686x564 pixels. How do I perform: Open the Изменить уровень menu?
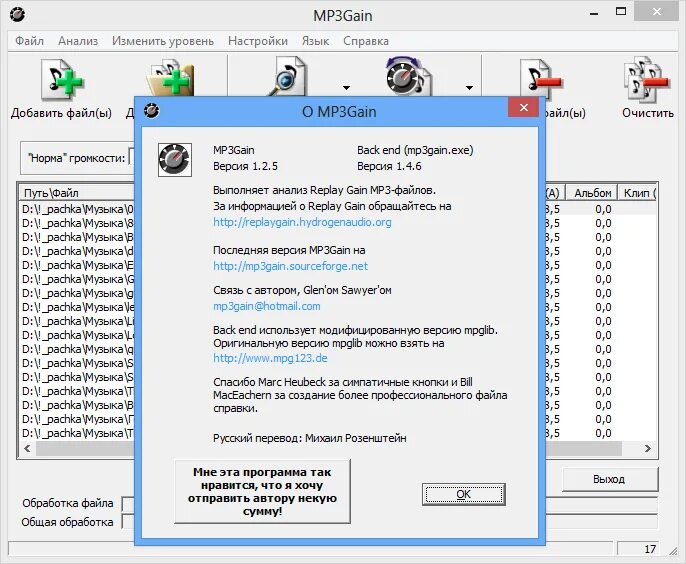(x=163, y=41)
